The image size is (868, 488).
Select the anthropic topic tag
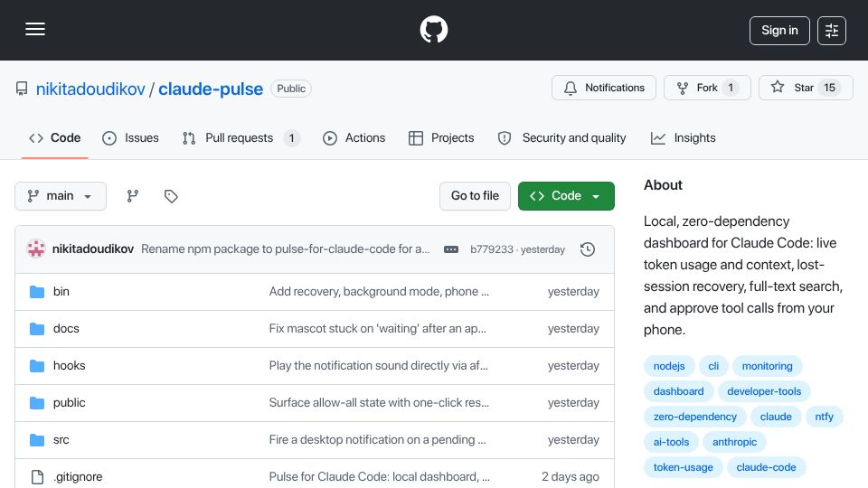(x=734, y=443)
